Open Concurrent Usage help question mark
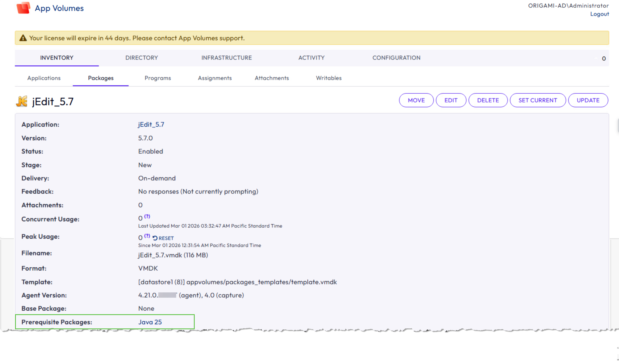The height and width of the screenshot is (364, 619). (147, 216)
